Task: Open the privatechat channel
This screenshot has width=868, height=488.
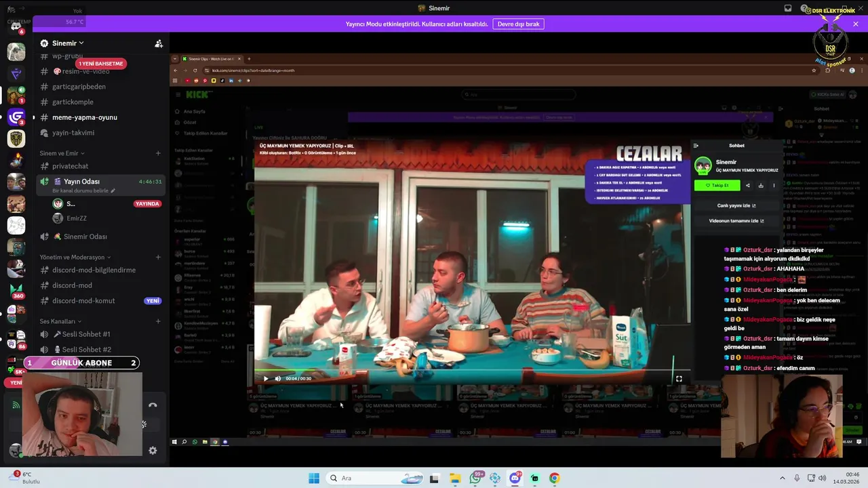Action: point(71,166)
